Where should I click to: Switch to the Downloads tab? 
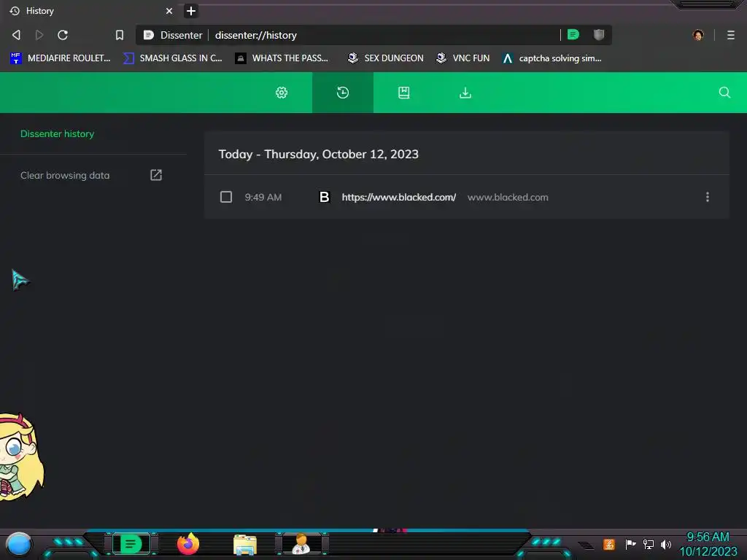click(465, 93)
